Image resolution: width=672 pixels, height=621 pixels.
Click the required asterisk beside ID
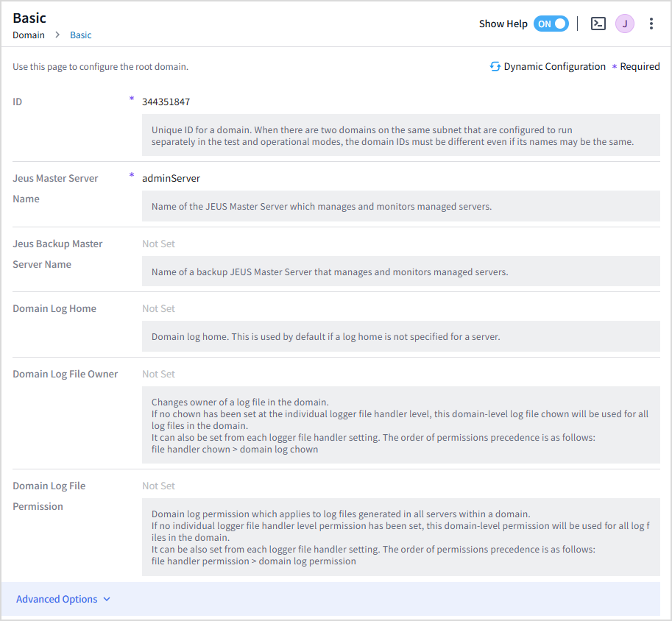(132, 99)
